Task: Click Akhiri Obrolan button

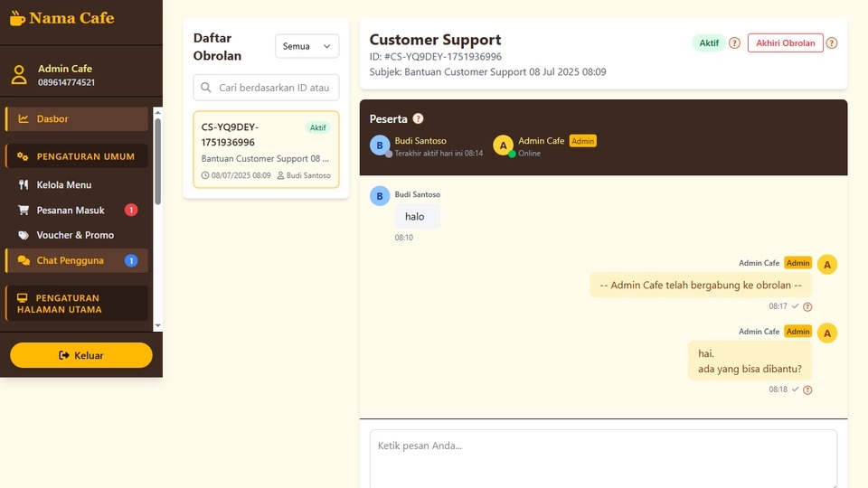Action: click(785, 43)
